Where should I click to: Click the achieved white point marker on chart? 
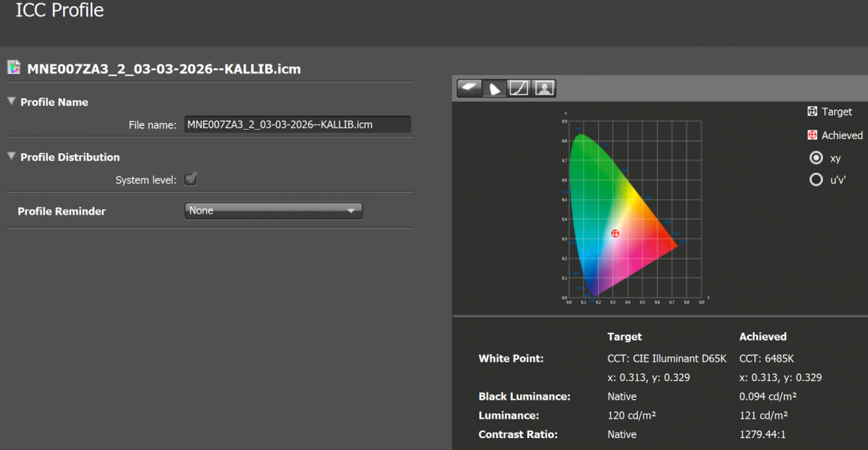click(615, 234)
